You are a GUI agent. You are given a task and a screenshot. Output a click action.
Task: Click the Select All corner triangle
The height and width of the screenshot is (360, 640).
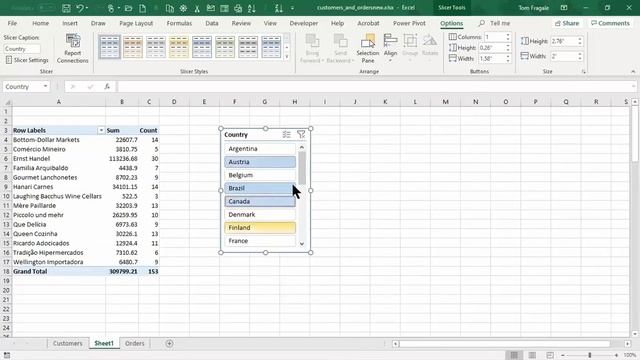click(6, 102)
